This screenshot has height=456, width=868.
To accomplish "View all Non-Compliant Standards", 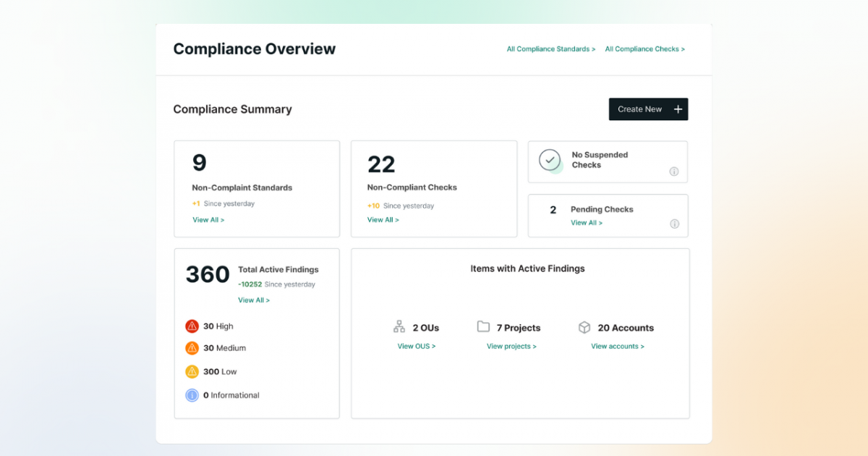I will (208, 219).
